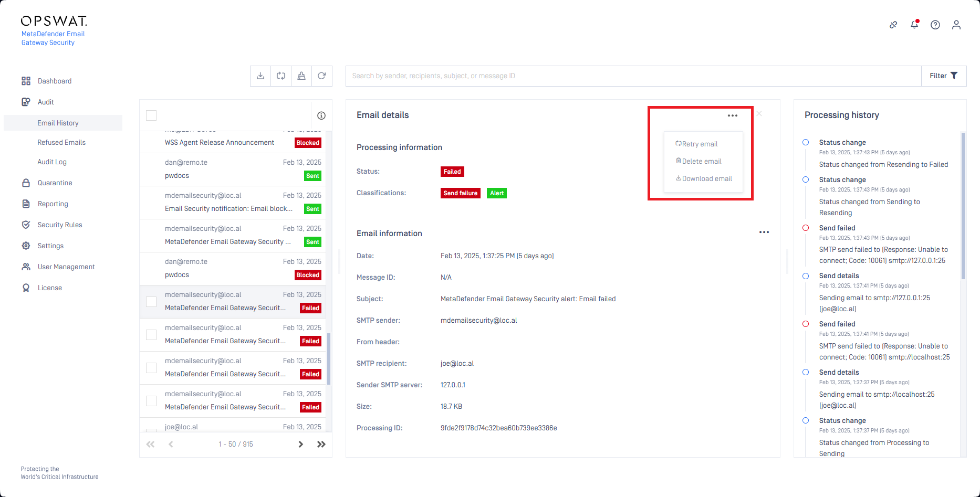Toggle Email details three-dot menu

(733, 115)
